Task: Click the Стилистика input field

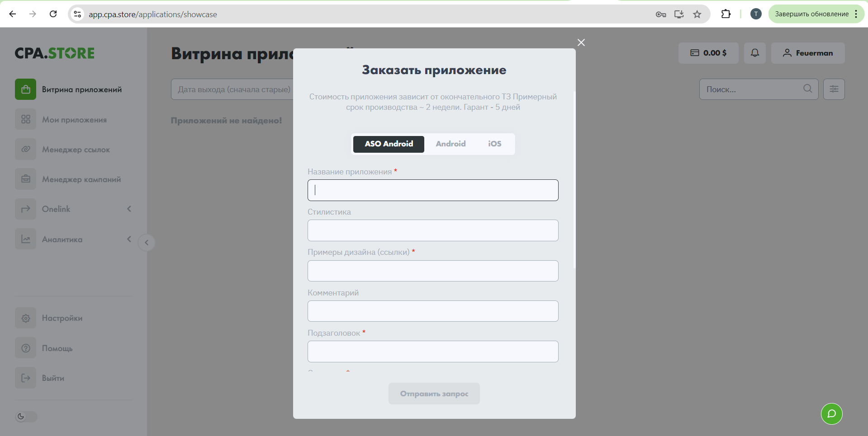Action: (433, 230)
